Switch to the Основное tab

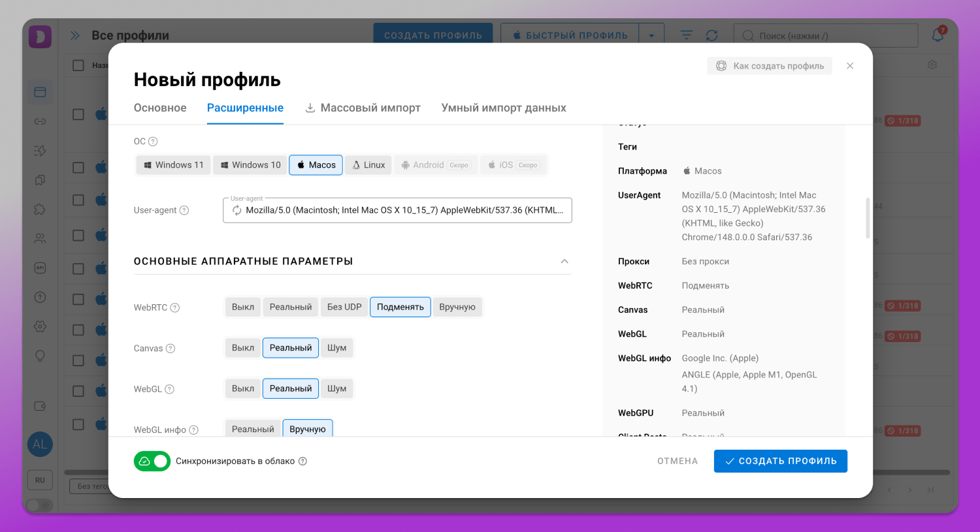point(160,108)
